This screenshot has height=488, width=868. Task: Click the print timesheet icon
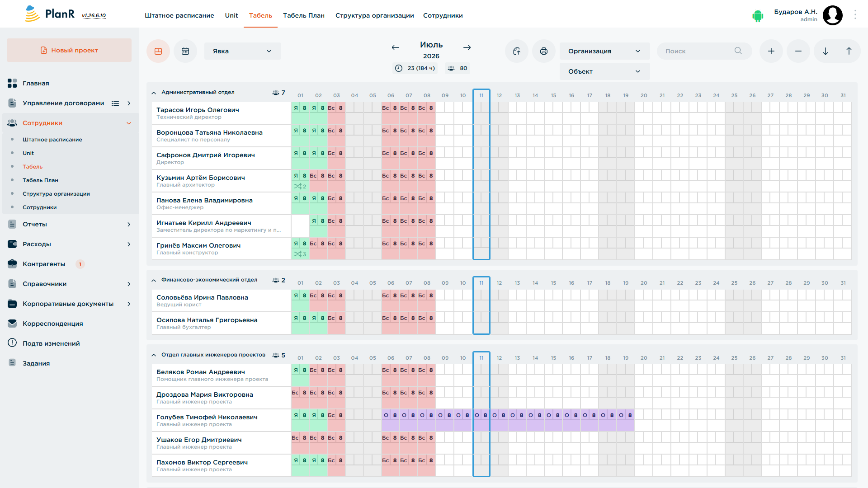tap(544, 51)
